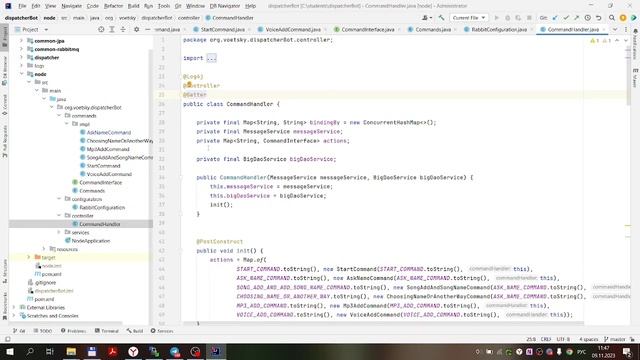Image resolution: width=640 pixels, height=360 pixels.
Task: Open Search Everywhere magnifier
Action: 612,18
